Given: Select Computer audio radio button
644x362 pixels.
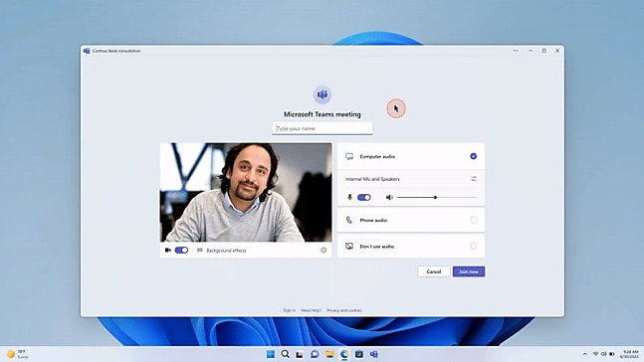Looking at the screenshot, I should click(473, 156).
